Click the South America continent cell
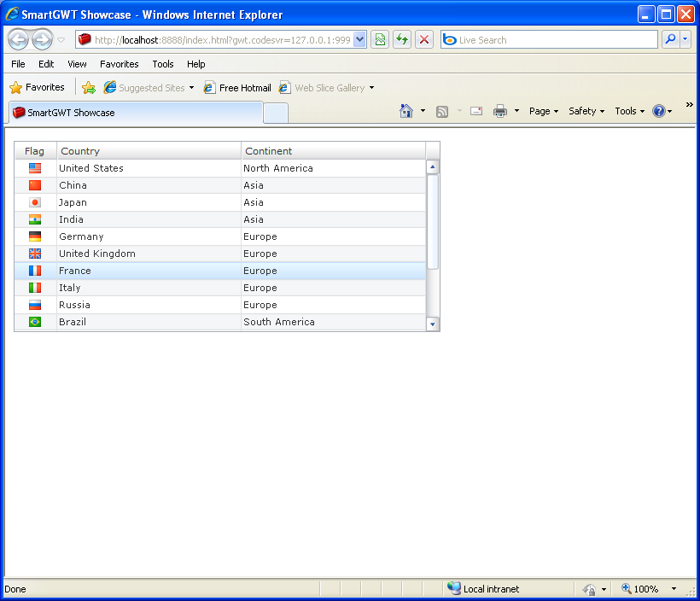This screenshot has width=700, height=601. coord(333,322)
